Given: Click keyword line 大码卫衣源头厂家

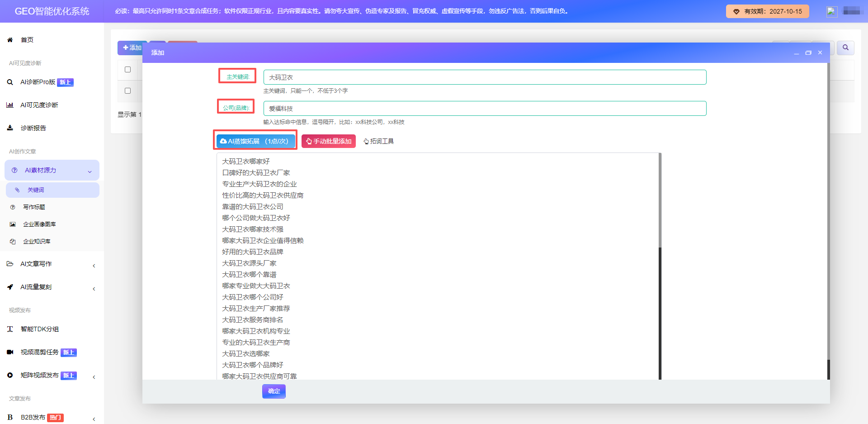Looking at the screenshot, I should pos(249,263).
